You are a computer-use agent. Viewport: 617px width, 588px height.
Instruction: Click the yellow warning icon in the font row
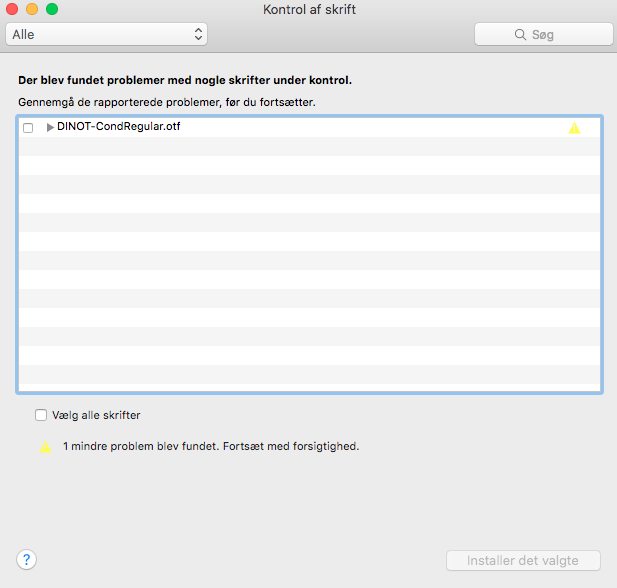[x=574, y=128]
